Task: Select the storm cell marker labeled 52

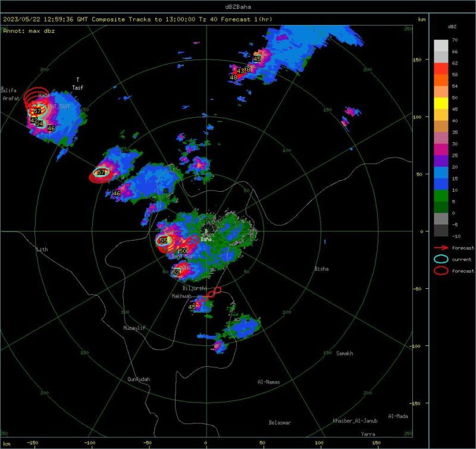Action: pyautogui.click(x=176, y=272)
